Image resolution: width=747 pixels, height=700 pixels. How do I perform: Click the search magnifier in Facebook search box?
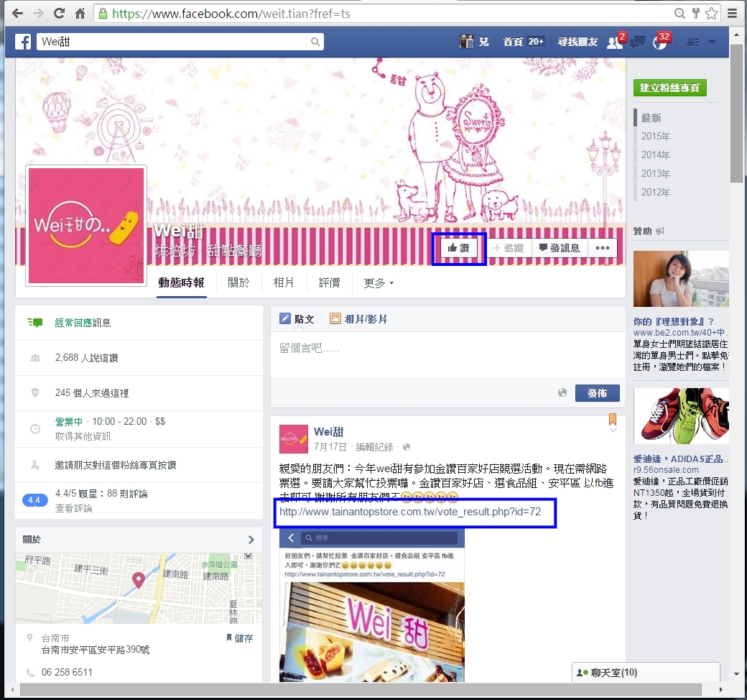pos(315,42)
